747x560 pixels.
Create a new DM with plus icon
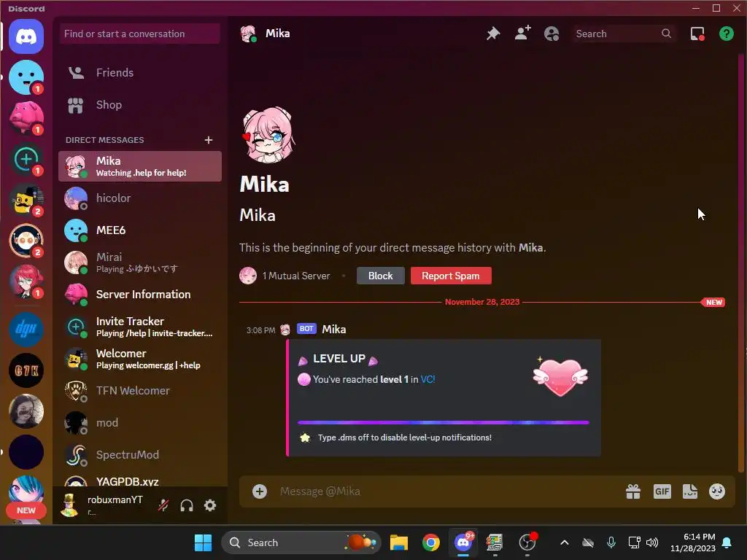pos(208,140)
